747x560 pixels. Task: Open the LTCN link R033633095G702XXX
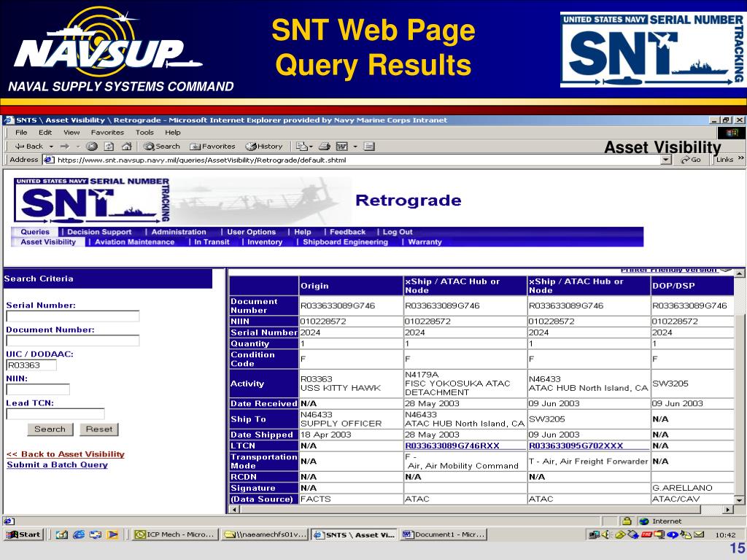click(x=576, y=446)
